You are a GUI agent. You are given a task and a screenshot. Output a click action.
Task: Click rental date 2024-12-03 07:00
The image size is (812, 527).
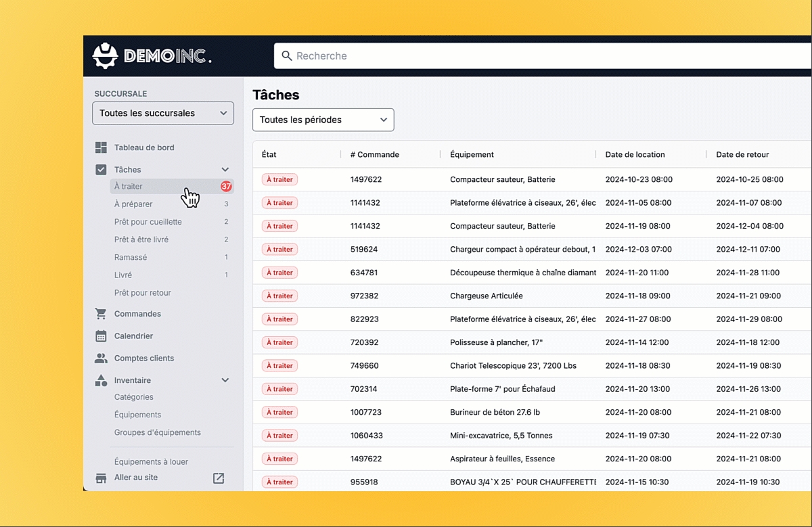pyautogui.click(x=639, y=250)
